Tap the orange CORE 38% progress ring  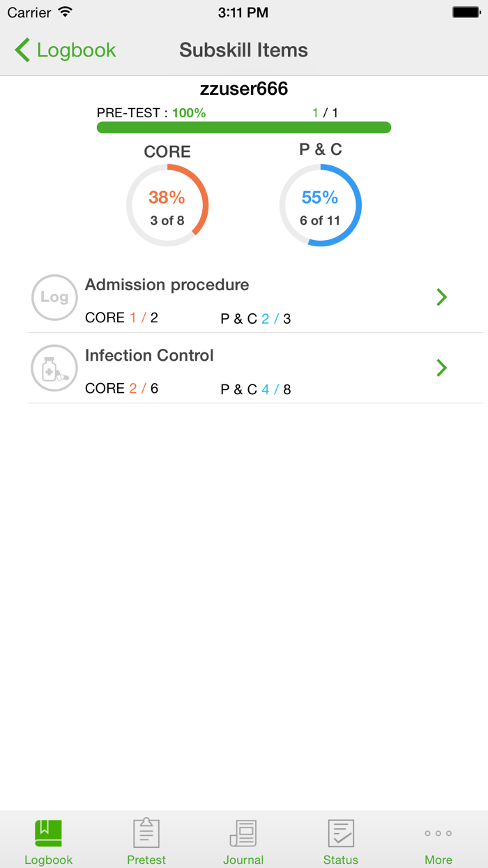pyautogui.click(x=167, y=205)
